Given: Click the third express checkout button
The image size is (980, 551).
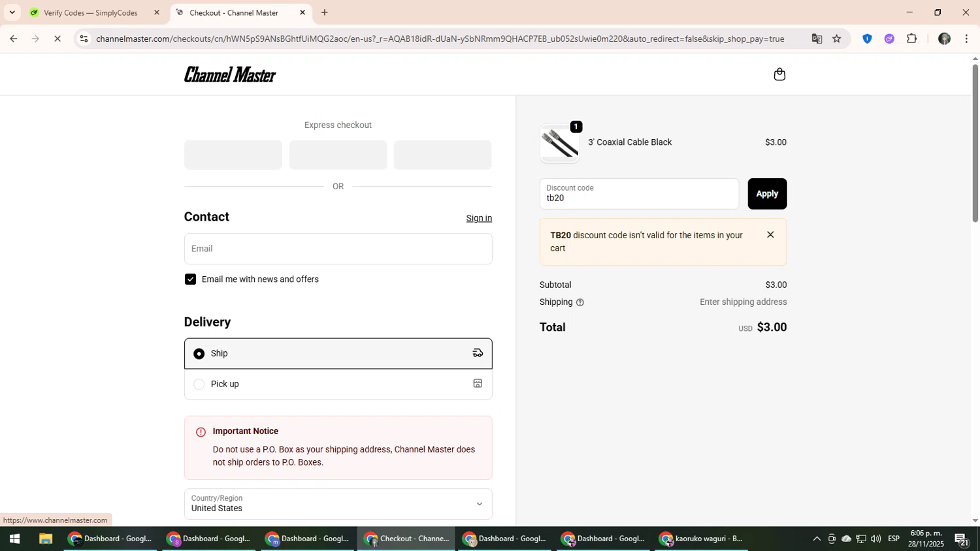Looking at the screenshot, I should point(442,155).
